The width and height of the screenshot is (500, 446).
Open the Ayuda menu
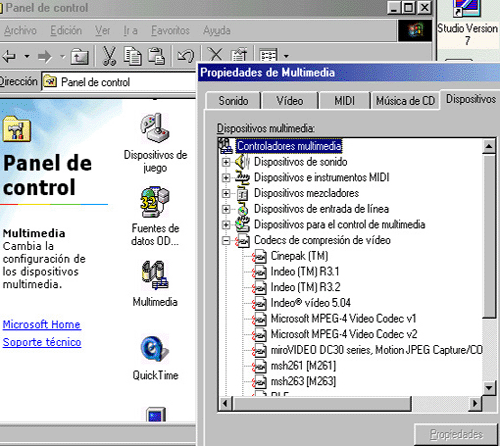[x=217, y=30]
